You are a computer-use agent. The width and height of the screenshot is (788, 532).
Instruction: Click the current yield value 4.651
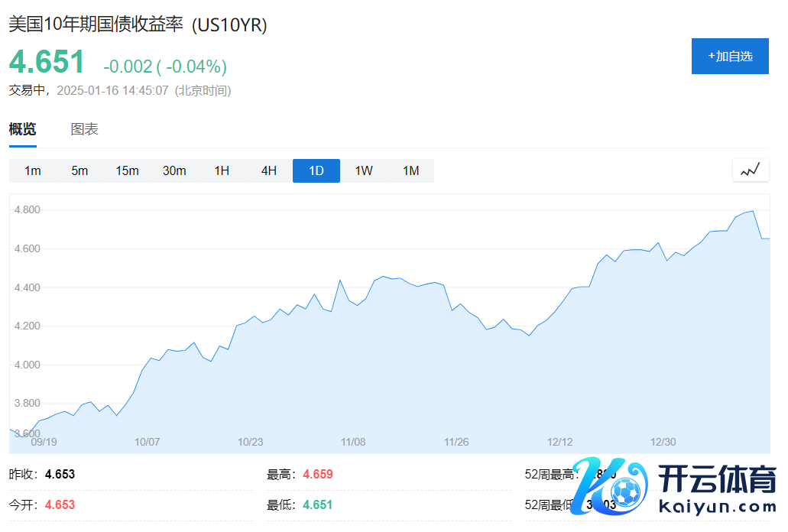pos(47,62)
